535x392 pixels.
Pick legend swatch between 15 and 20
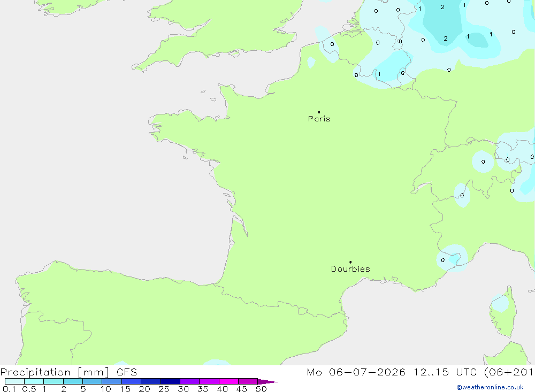point(132,381)
